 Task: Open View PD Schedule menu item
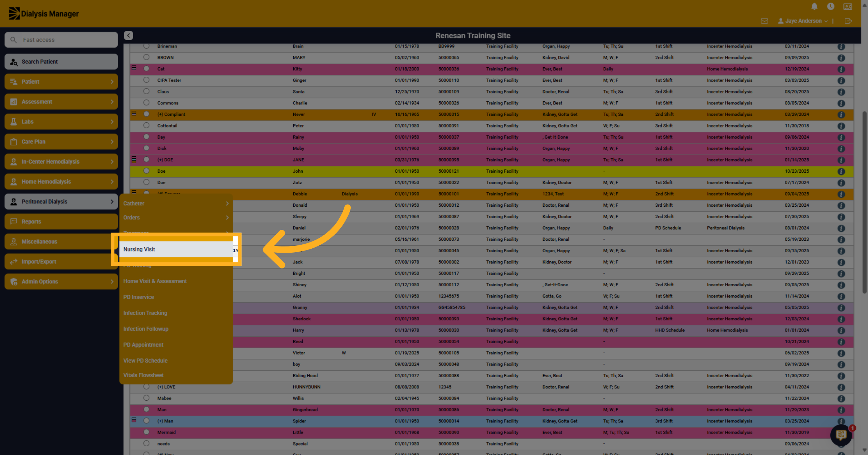(176, 361)
